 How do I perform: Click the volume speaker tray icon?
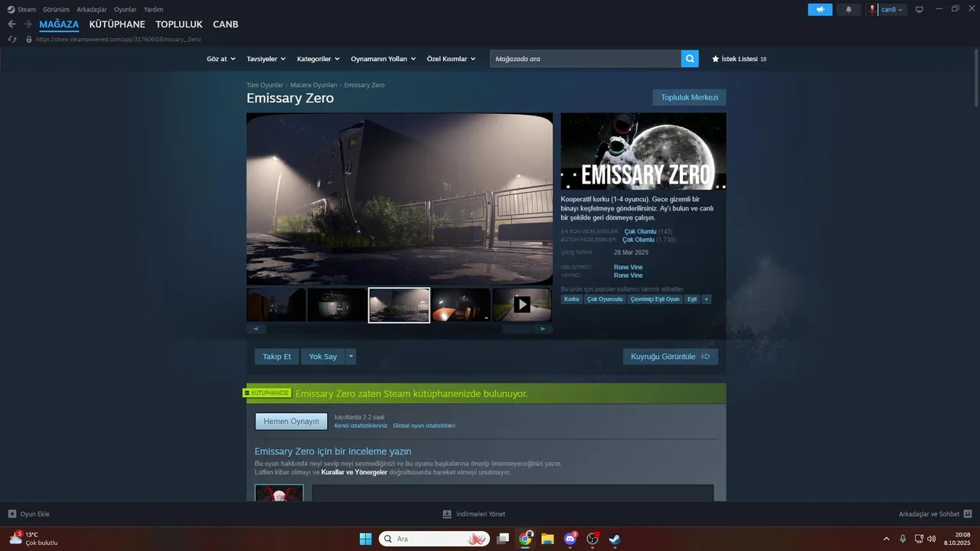pyautogui.click(x=931, y=539)
